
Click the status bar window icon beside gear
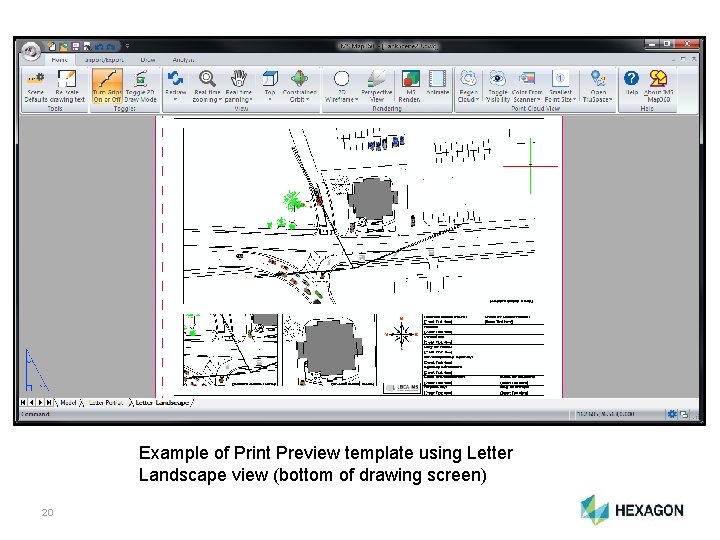tap(684, 414)
